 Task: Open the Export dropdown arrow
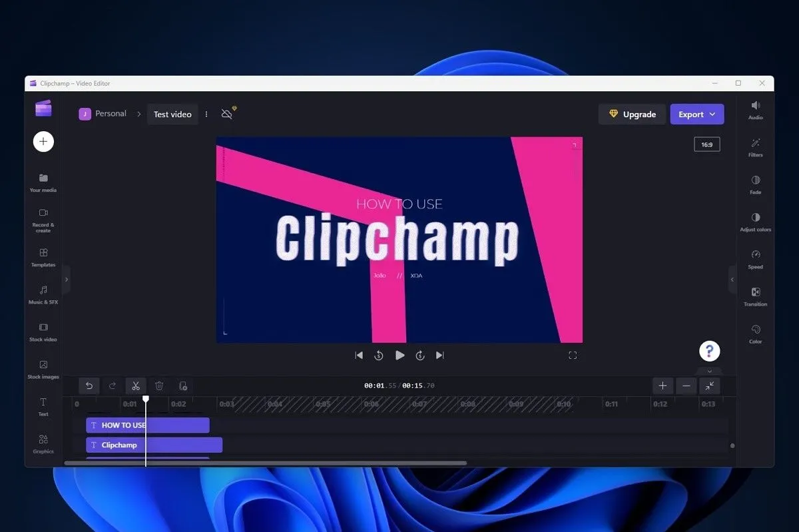[713, 114]
